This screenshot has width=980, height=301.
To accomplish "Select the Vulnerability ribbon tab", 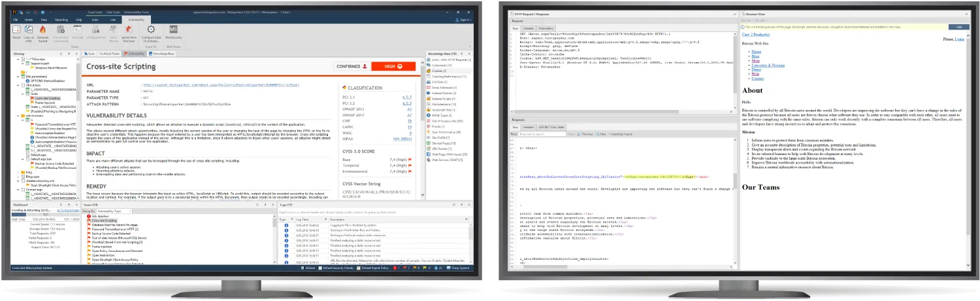I will pyautogui.click(x=137, y=20).
